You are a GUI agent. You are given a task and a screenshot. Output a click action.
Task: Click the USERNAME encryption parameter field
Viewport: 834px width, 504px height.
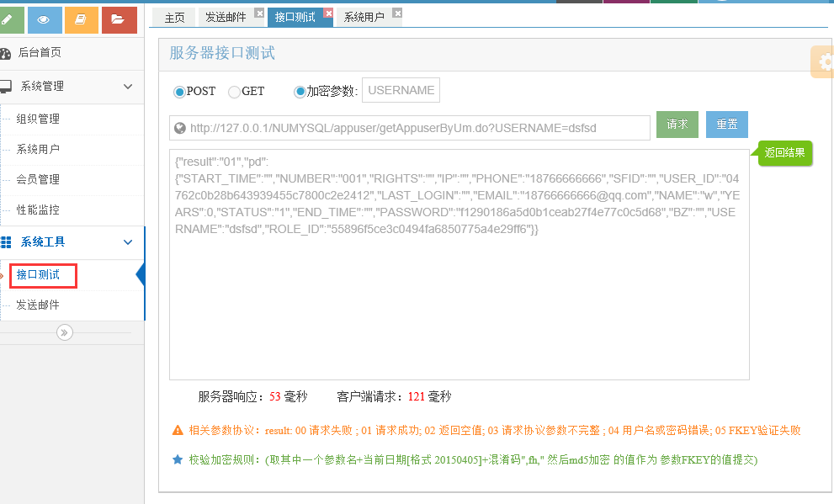pos(401,90)
